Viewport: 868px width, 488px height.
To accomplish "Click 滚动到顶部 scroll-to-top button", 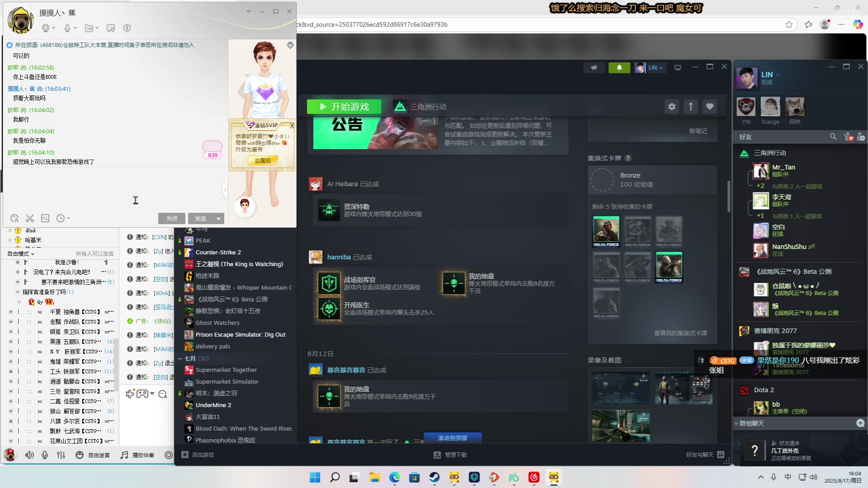I will 453,438.
